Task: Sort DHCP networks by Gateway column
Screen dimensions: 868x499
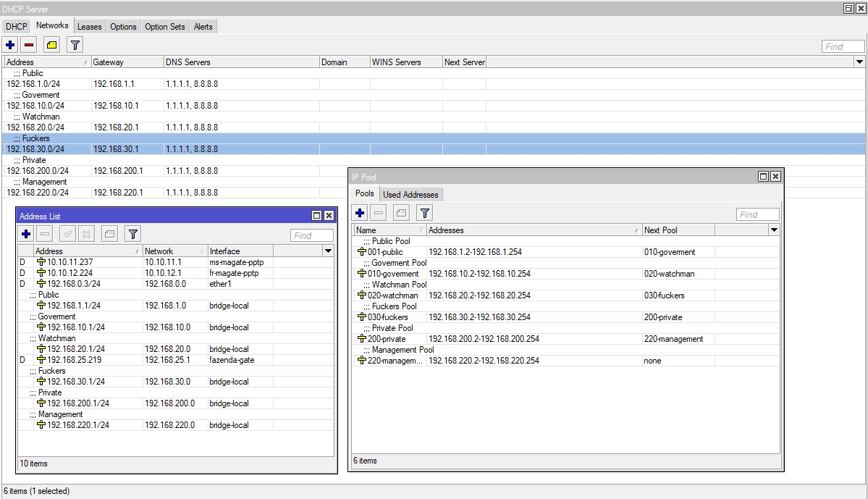Action: pos(127,62)
